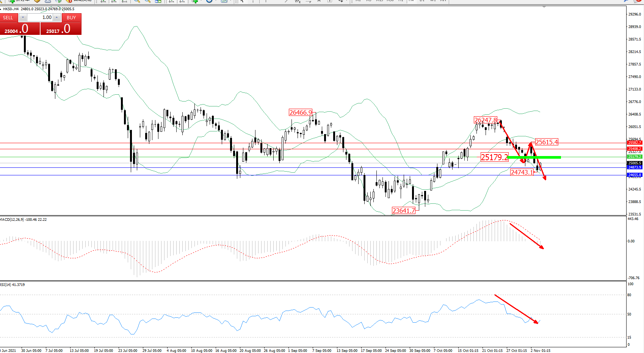This screenshot has width=644, height=353.
Task: Select the cursor pointer tool
Action: click(x=241, y=1)
